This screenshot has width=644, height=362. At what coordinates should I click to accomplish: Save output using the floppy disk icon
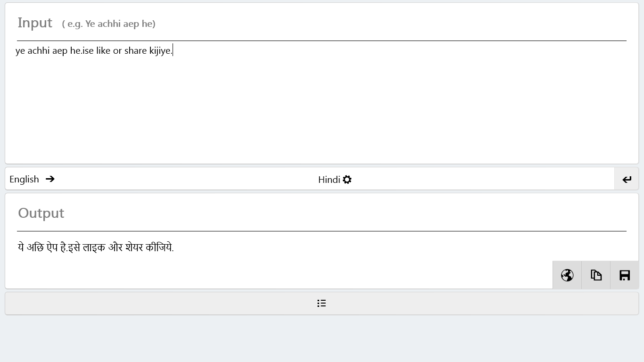(625, 275)
